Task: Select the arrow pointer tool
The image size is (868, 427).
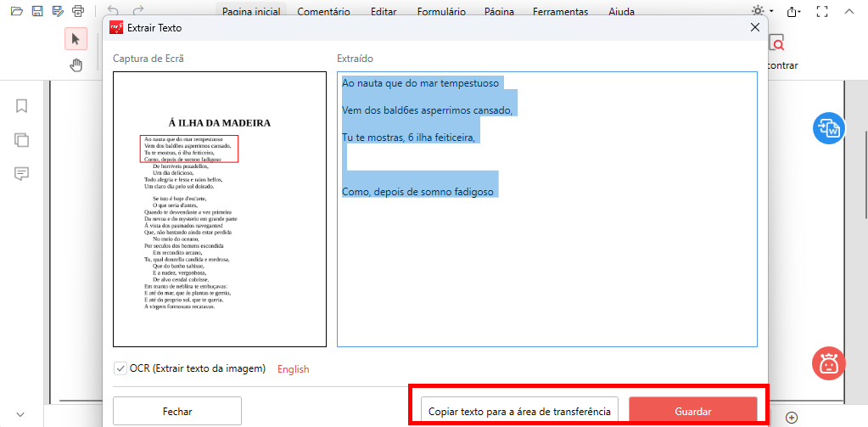Action: [76, 39]
